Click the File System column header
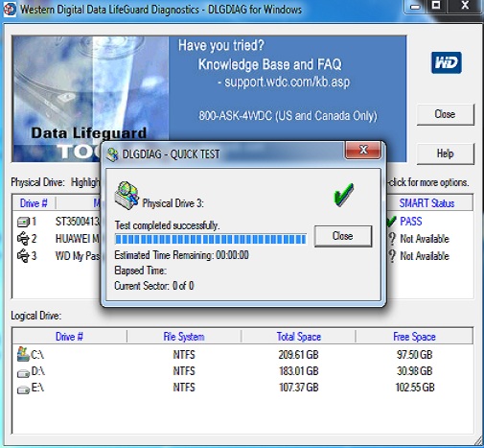This screenshot has height=448, width=484. 184,337
